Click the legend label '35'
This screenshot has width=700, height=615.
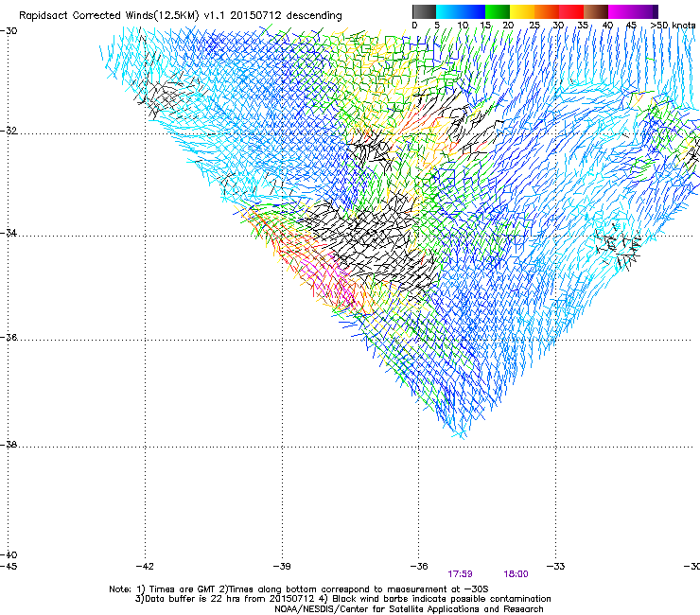[583, 25]
